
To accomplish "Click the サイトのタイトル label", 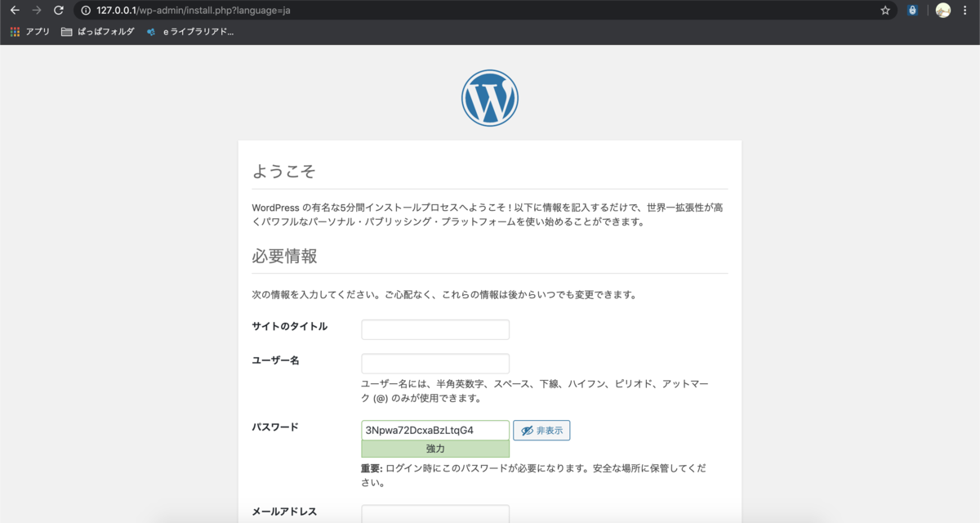I will pyautogui.click(x=290, y=327).
